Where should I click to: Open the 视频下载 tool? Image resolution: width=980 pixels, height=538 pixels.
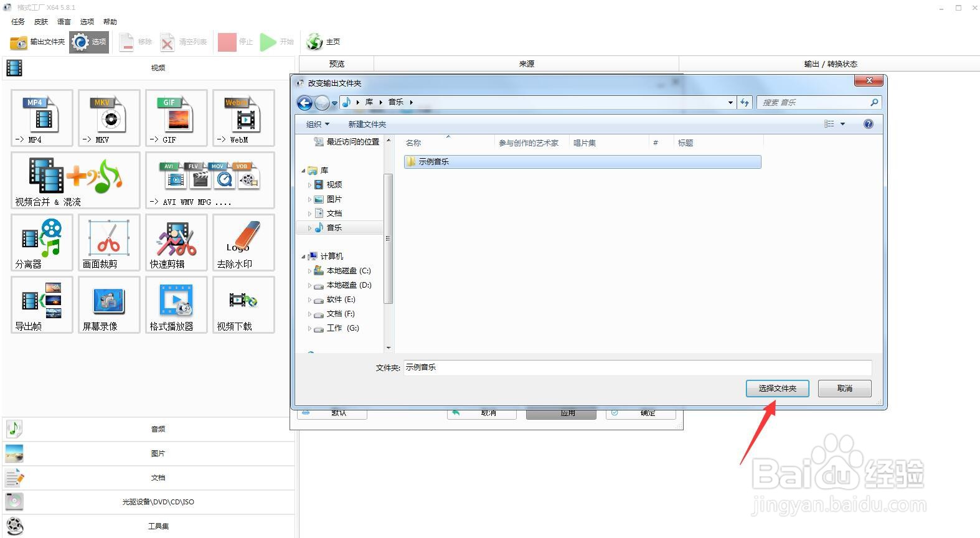click(243, 304)
